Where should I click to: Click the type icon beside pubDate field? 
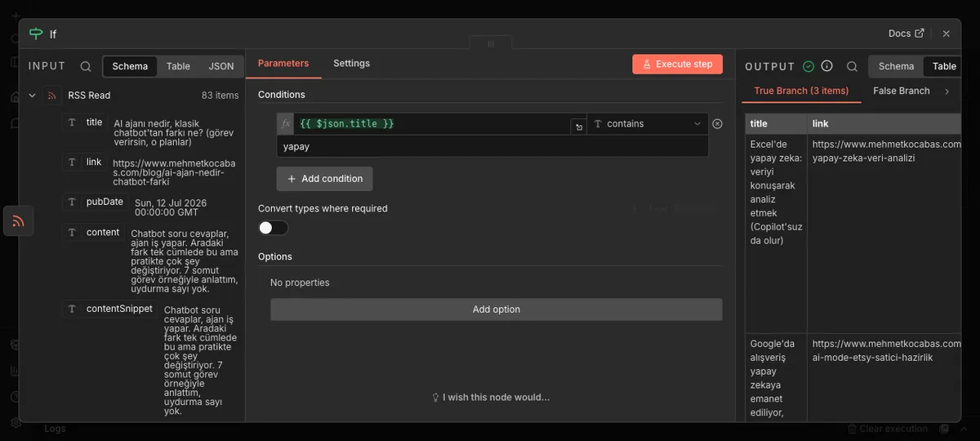point(72,202)
